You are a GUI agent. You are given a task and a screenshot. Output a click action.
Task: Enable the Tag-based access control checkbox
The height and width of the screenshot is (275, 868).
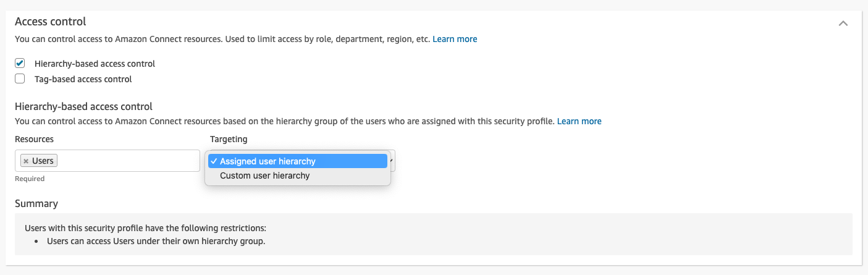[20, 78]
